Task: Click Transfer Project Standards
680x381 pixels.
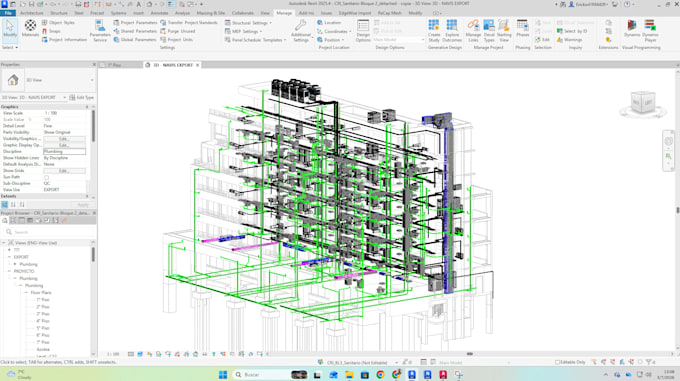Action: coord(189,23)
